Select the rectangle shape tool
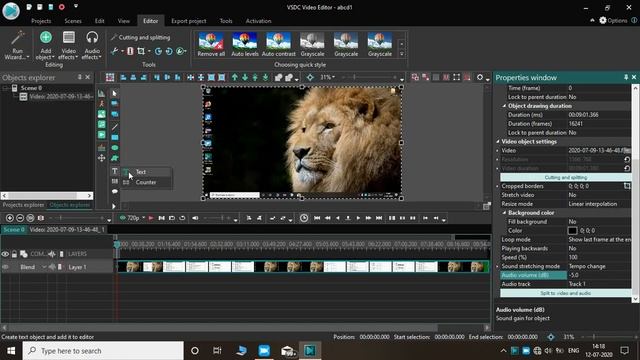Image resolution: width=640 pixels, height=360 pixels. [x=115, y=138]
